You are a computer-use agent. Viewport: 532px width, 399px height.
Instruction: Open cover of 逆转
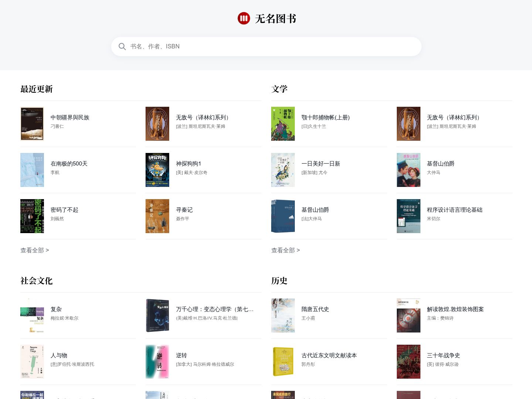click(x=157, y=362)
